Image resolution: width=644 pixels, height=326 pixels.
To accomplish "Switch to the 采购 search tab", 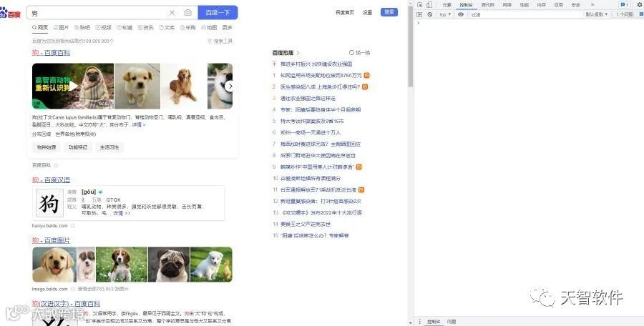I will point(187,27).
